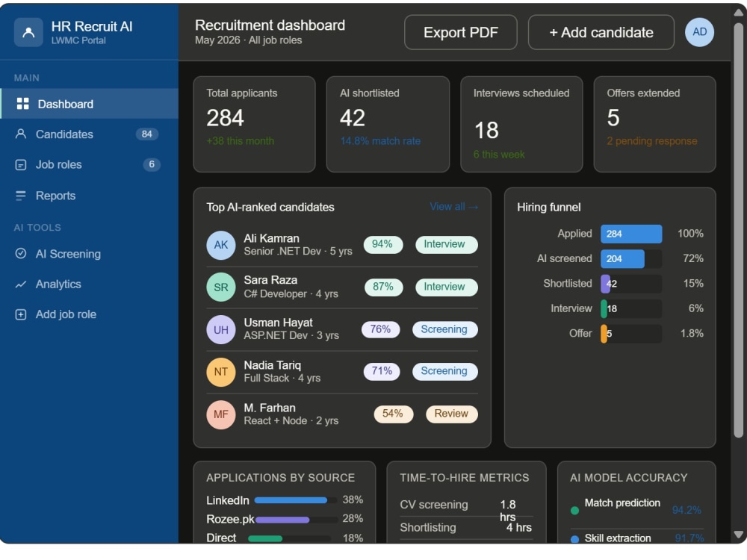The image size is (747, 560).
Task: Click the 87% match score badge
Action: click(383, 287)
